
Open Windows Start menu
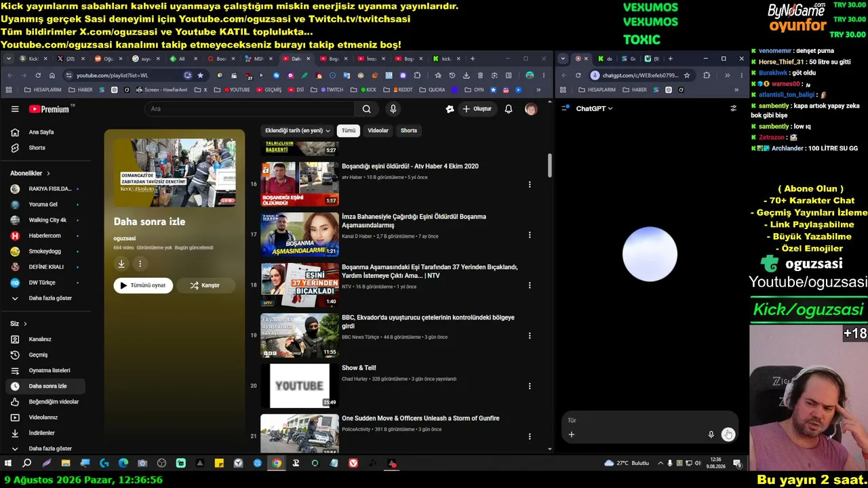pos(8,464)
